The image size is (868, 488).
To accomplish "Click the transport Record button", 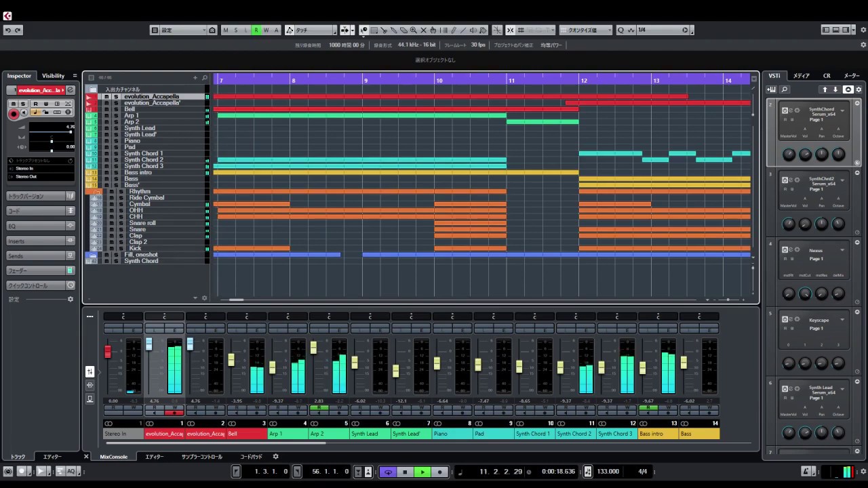I will 439,472.
